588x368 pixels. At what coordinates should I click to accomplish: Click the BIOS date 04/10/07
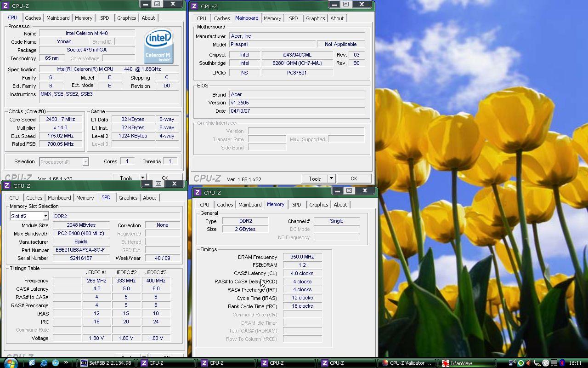point(296,111)
